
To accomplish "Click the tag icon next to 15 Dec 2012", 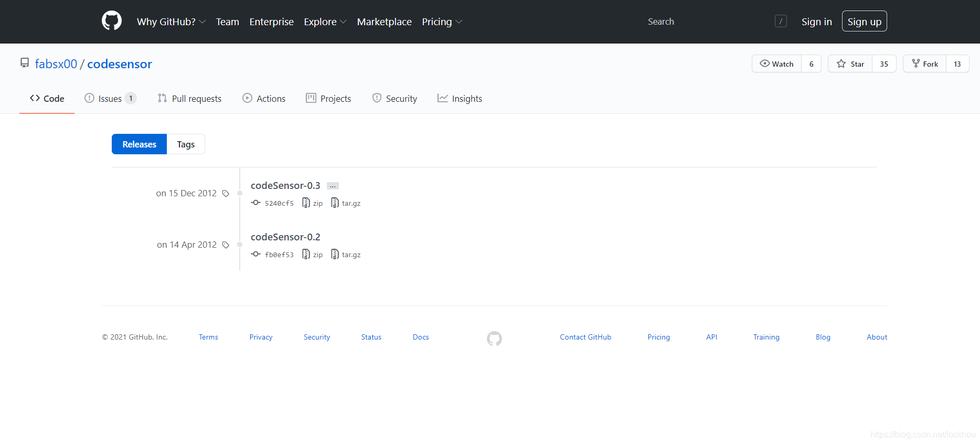I will pos(226,193).
